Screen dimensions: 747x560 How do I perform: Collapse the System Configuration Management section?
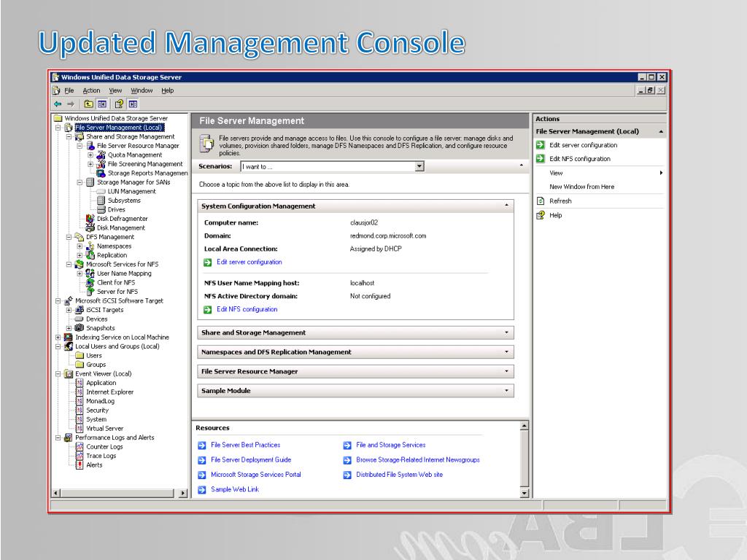[506, 206]
